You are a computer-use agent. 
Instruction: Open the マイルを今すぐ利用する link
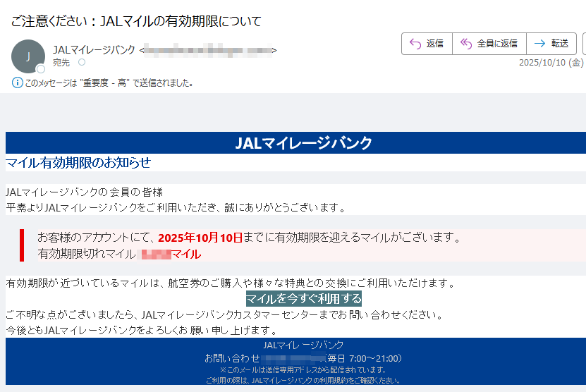[303, 298]
